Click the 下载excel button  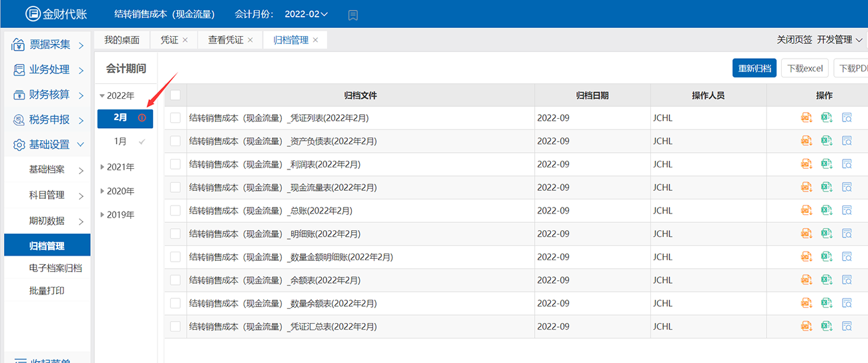click(805, 68)
